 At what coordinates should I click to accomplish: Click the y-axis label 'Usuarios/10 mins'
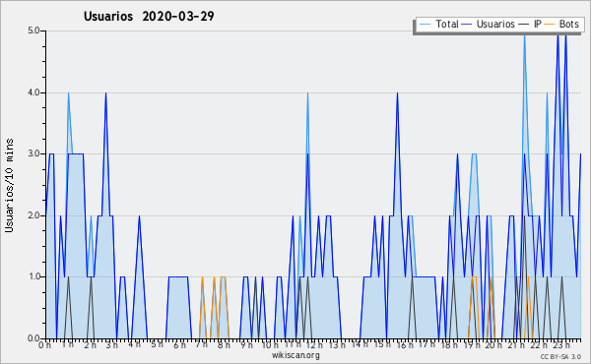10,185
